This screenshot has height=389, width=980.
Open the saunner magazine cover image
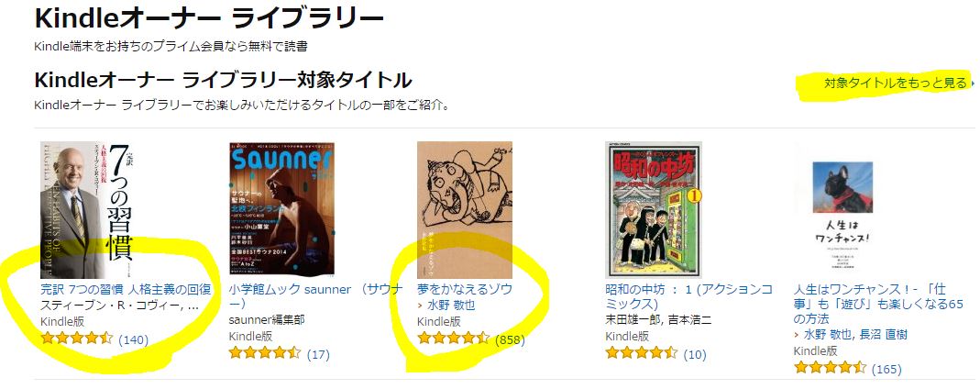(x=281, y=210)
